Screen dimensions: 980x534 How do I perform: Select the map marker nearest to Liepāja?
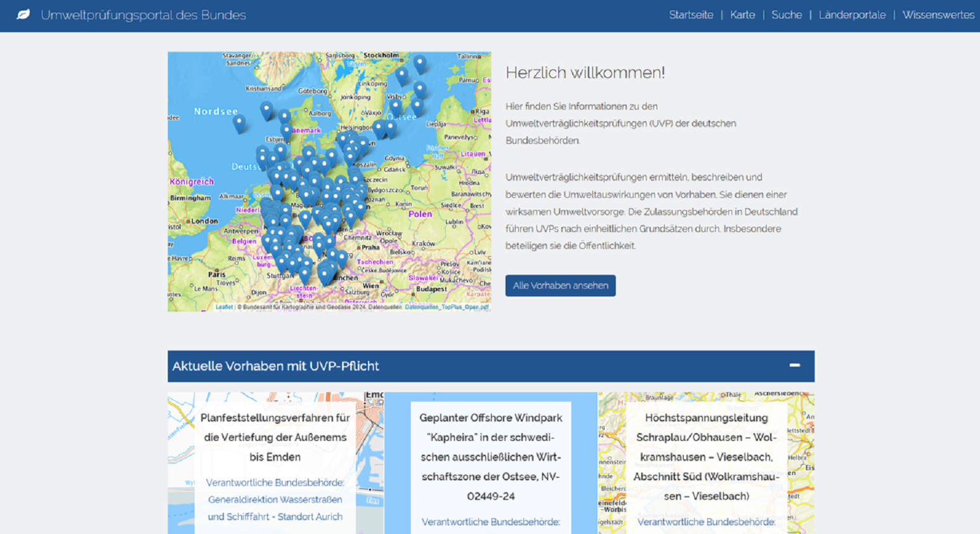coord(417,105)
